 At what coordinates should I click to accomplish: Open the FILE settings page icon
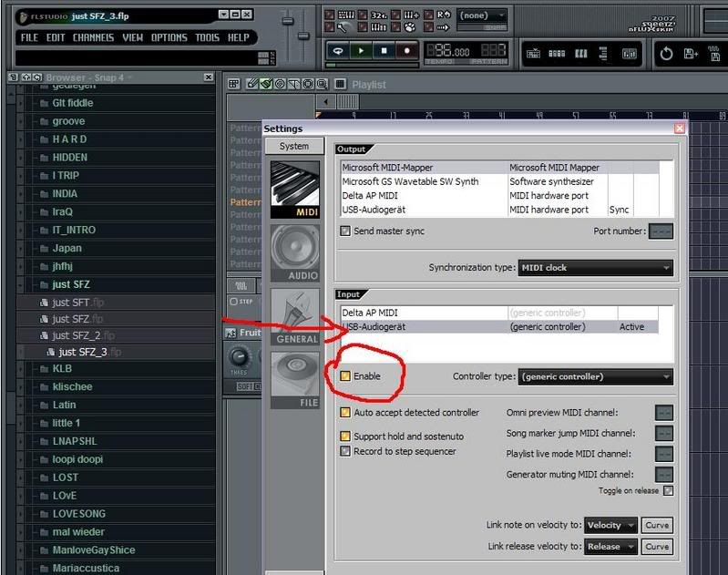coord(295,378)
